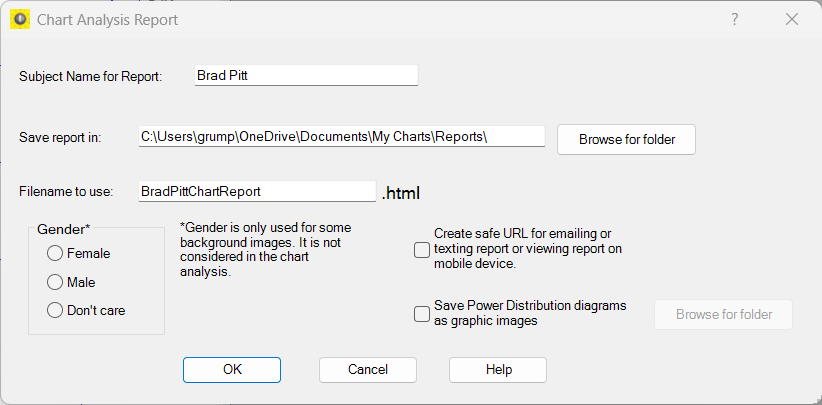Choose the Male gender option

pyautogui.click(x=55, y=282)
